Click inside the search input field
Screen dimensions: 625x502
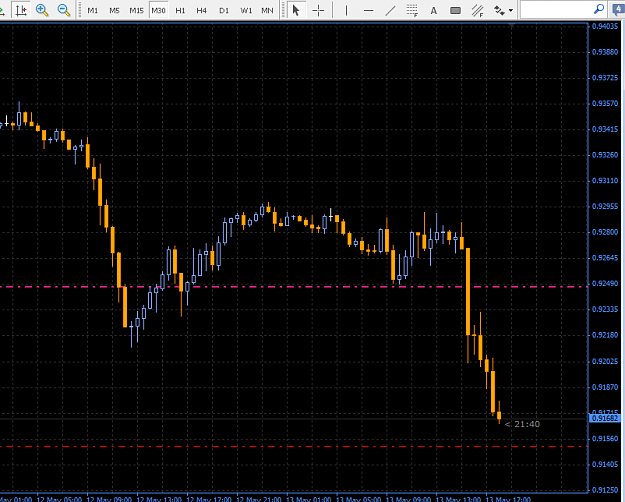[x=556, y=10]
